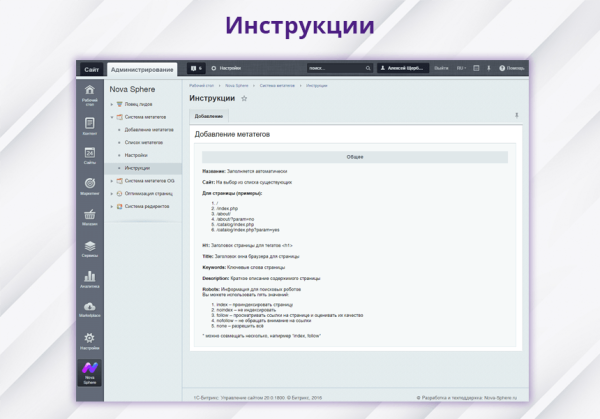Click the Система метатегов OG tree icon
The width and height of the screenshot is (600, 419).
pos(119,181)
